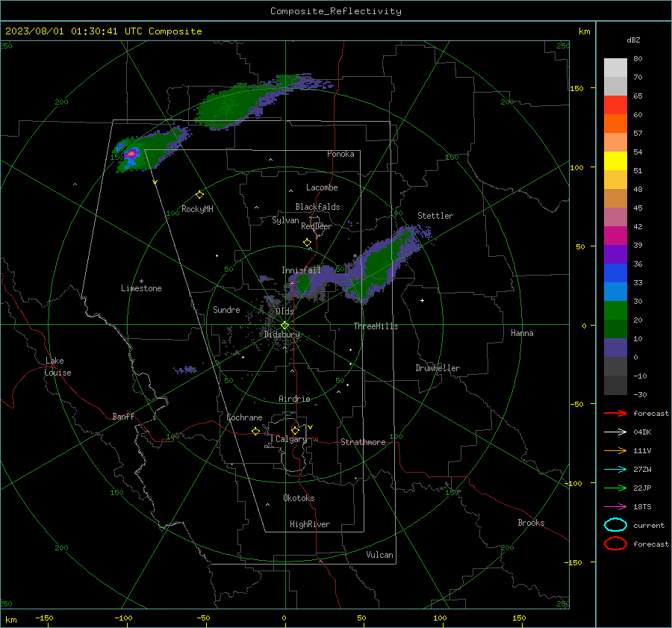Click the Olds label
672x628 pixels.
(x=284, y=311)
